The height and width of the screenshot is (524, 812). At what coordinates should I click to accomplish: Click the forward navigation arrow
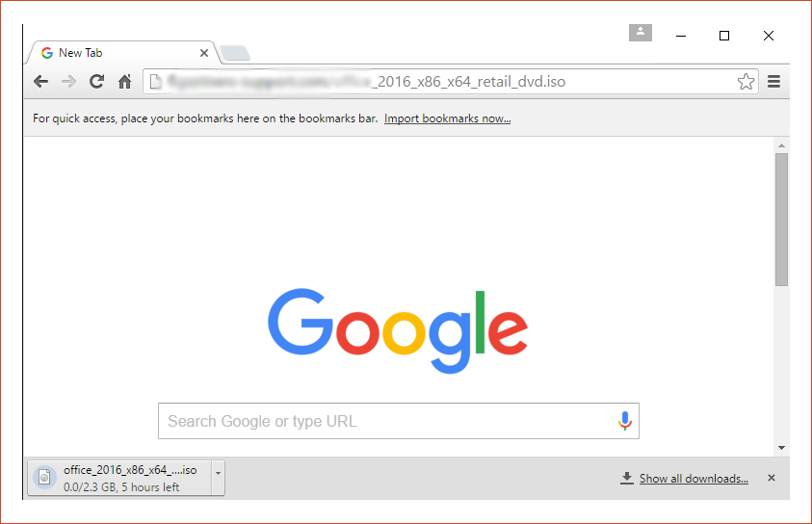point(68,81)
